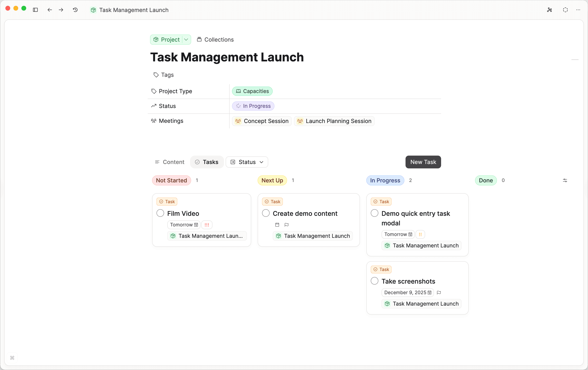The image size is (588, 370).
Task: Navigate forward using the right arrow icon
Action: (x=61, y=10)
